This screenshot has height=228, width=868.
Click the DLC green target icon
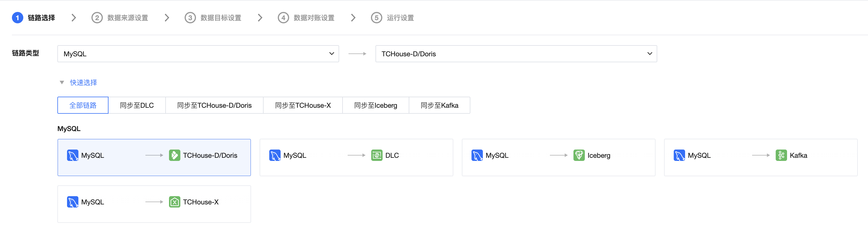pos(377,155)
